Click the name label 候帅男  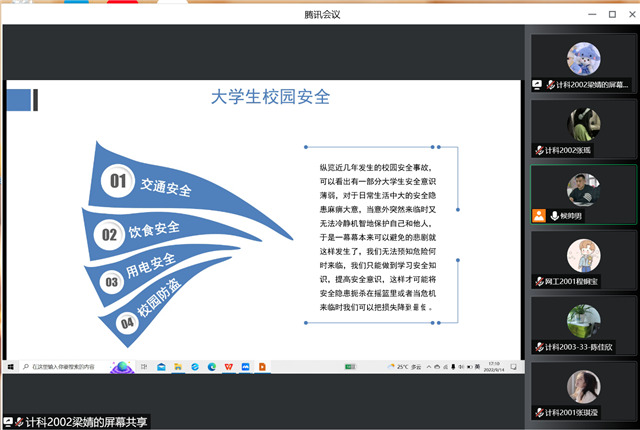571,216
